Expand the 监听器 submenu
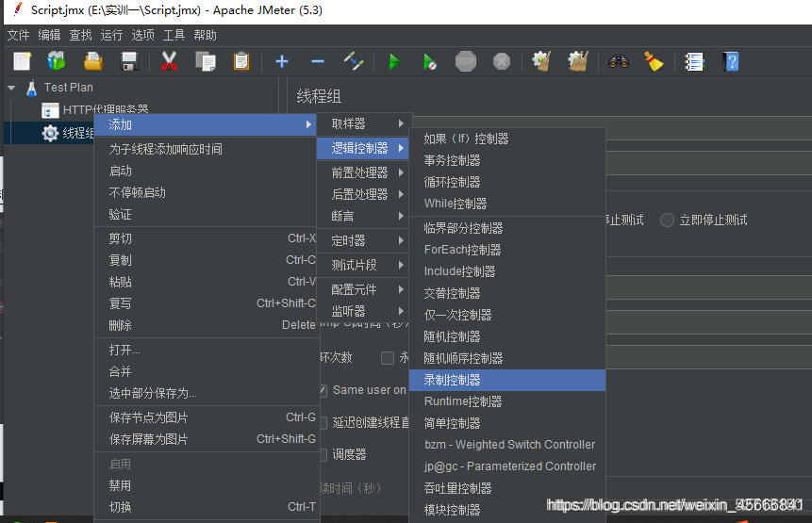Image resolution: width=812 pixels, height=523 pixels. click(x=363, y=311)
